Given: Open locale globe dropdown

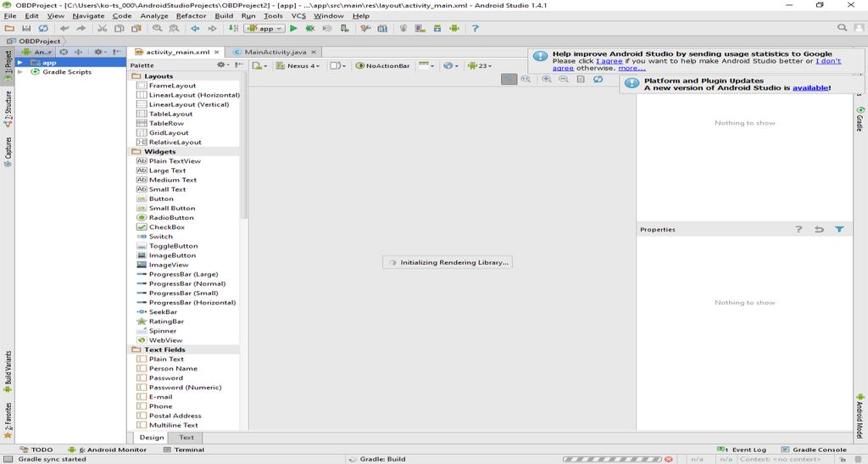Looking at the screenshot, I should (451, 65).
